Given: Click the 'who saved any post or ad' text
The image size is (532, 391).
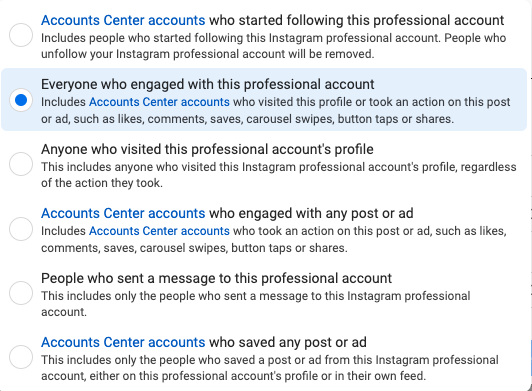Looking at the screenshot, I should [288, 342].
